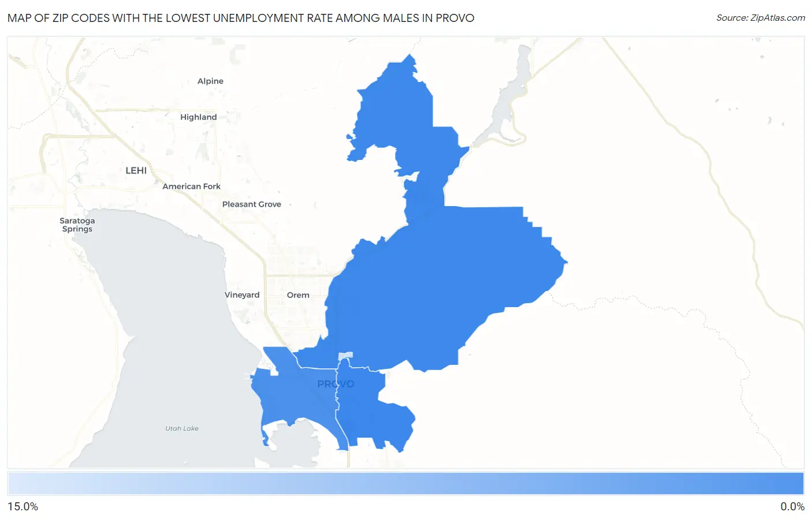Select the Orem city label
Screen dimensions: 812x519
coord(298,295)
